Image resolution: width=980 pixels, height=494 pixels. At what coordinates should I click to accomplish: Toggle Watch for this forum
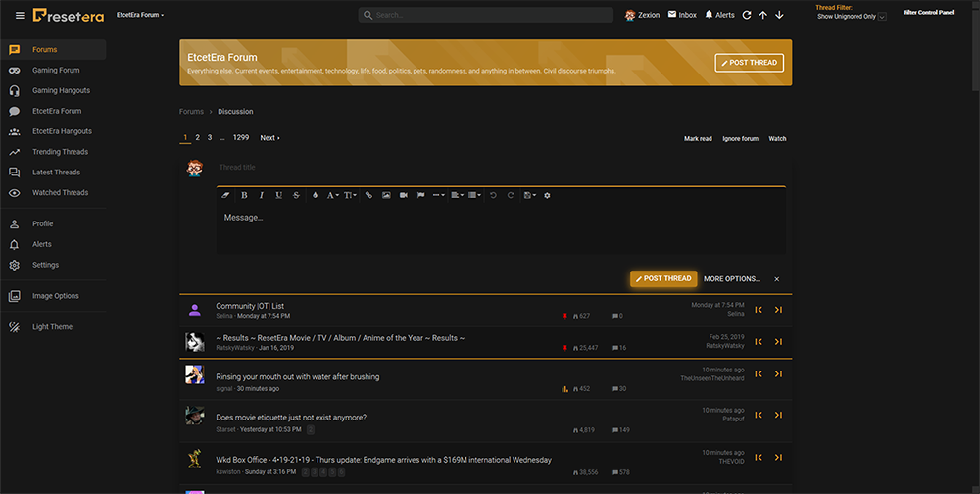pyautogui.click(x=777, y=139)
